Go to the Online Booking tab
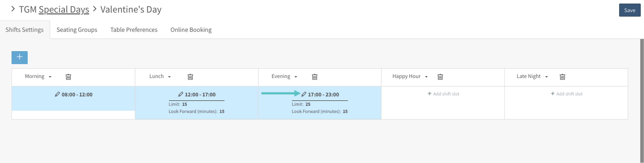644x163 pixels. coord(191,30)
